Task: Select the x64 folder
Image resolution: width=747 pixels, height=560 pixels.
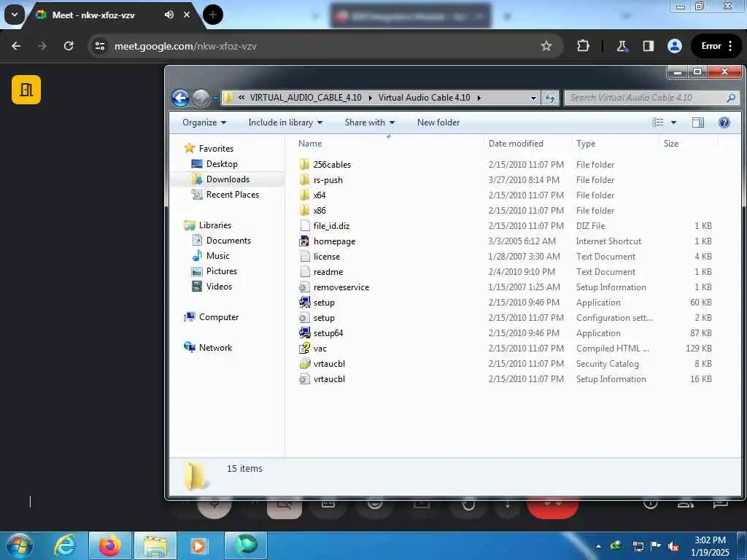Action: pyautogui.click(x=319, y=195)
